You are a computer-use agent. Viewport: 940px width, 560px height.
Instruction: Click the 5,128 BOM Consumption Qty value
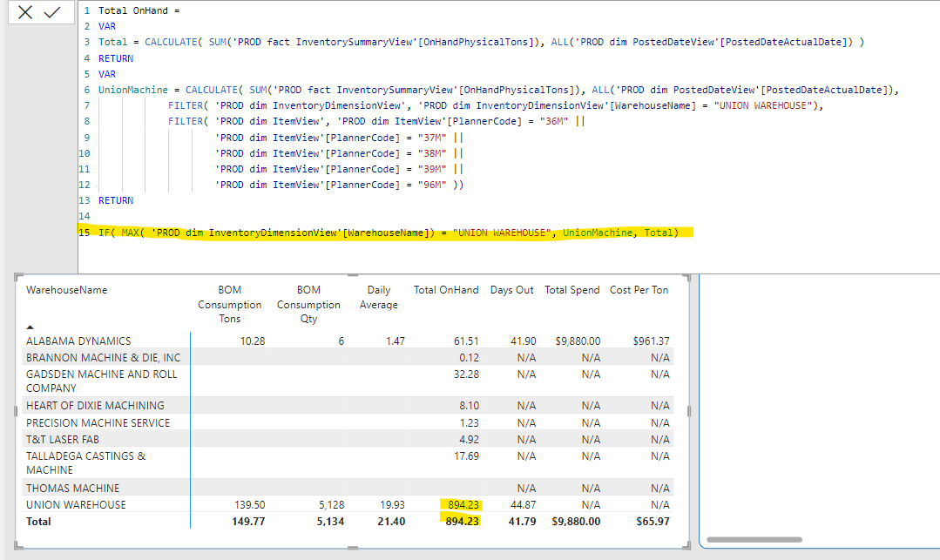click(x=332, y=505)
